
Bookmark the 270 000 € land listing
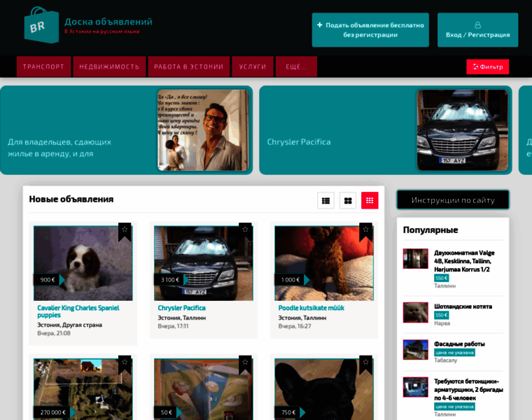(125, 364)
